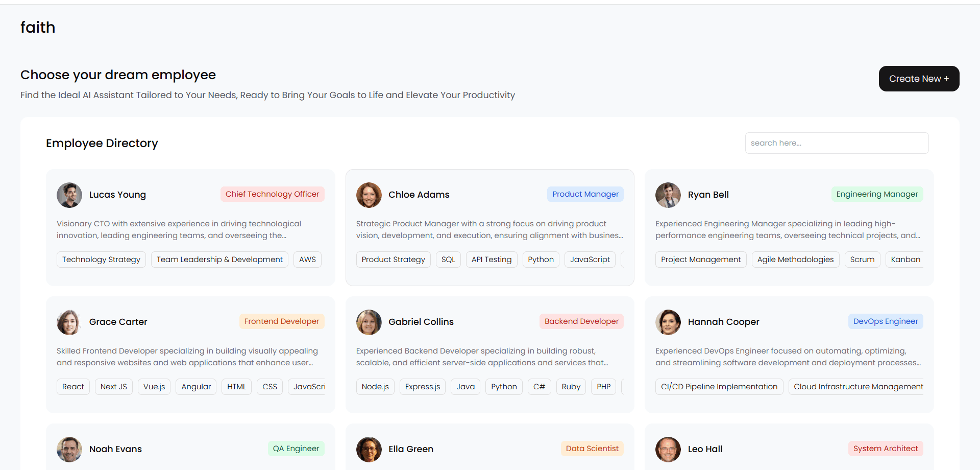
Task: Open Hannah Cooper's profile avatar
Action: (668, 322)
